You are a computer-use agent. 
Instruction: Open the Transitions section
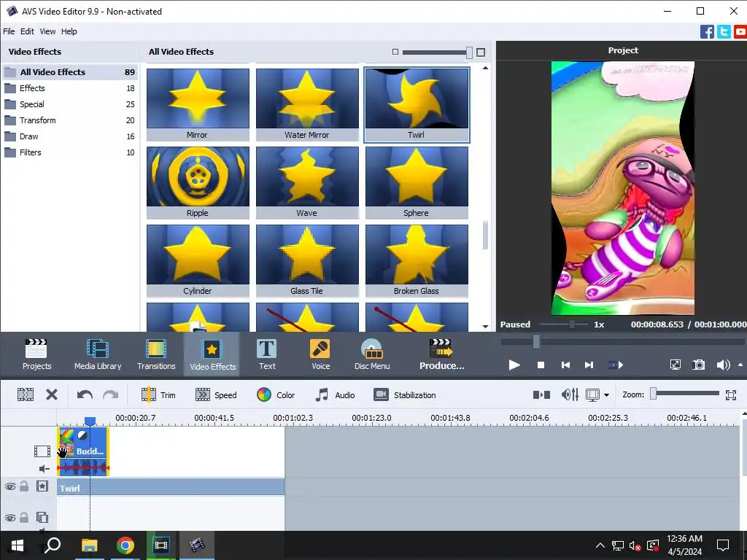click(x=156, y=354)
